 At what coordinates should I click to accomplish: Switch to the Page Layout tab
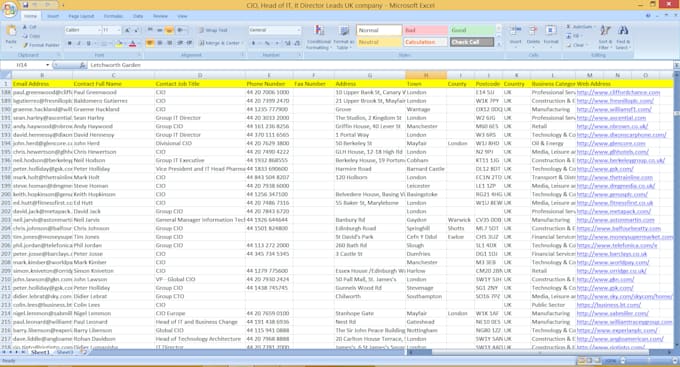click(81, 16)
